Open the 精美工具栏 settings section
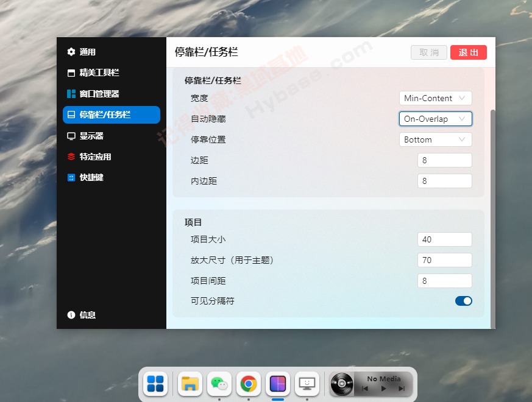The height and width of the screenshot is (402, 532). [112, 72]
